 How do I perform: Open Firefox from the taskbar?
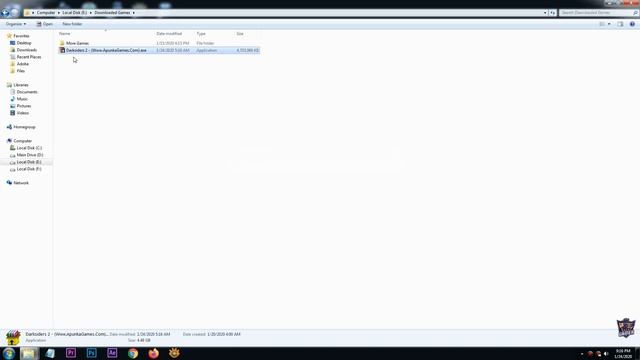[153, 353]
